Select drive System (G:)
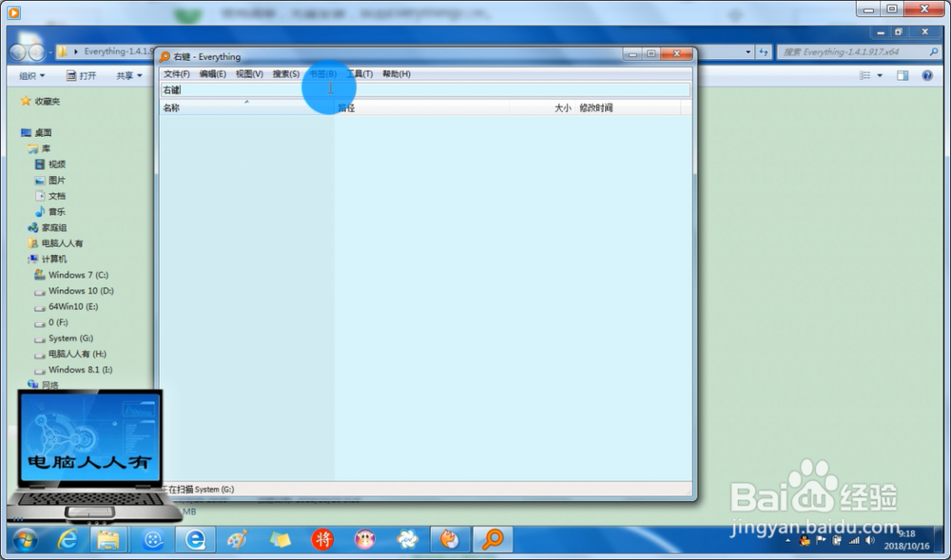The height and width of the screenshot is (560, 951). [65, 338]
